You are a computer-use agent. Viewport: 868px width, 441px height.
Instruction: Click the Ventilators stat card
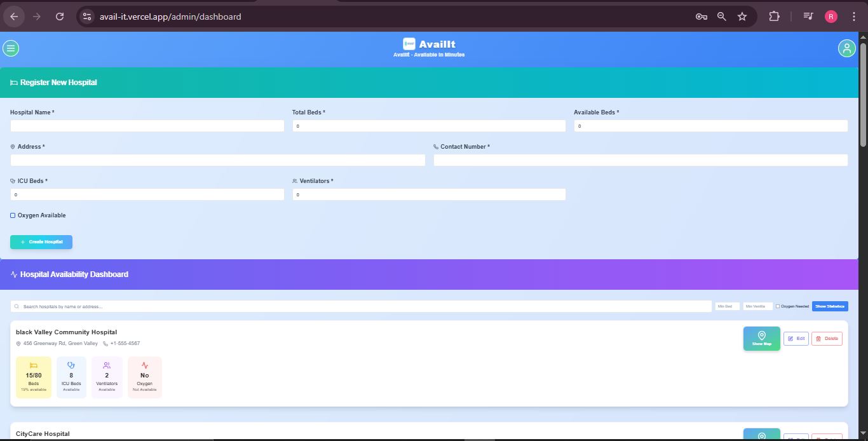point(107,377)
